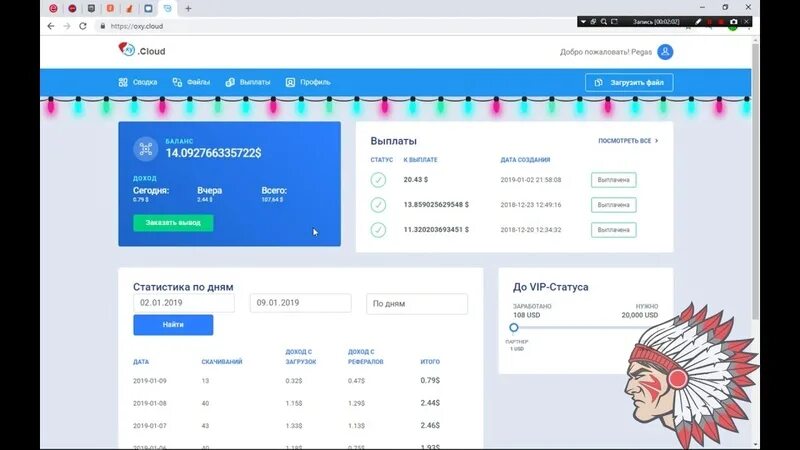
Task: Open the recorder toolbar dropdown arrow
Action: (x=583, y=22)
